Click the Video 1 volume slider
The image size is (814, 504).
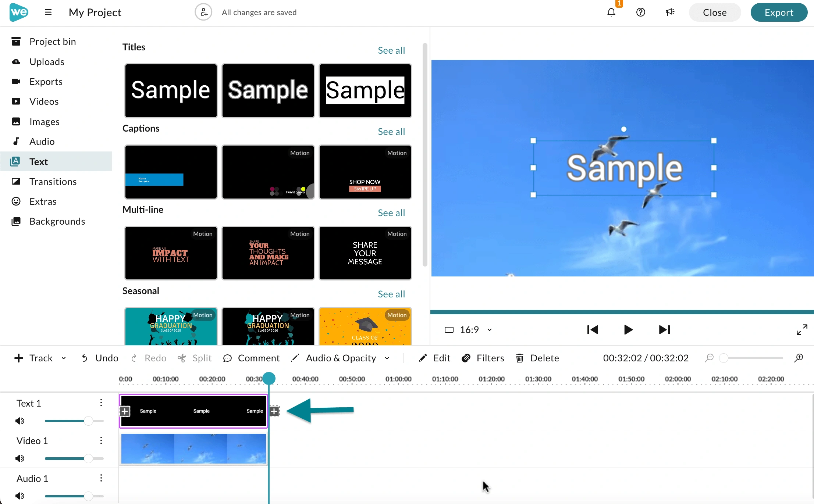(74, 458)
